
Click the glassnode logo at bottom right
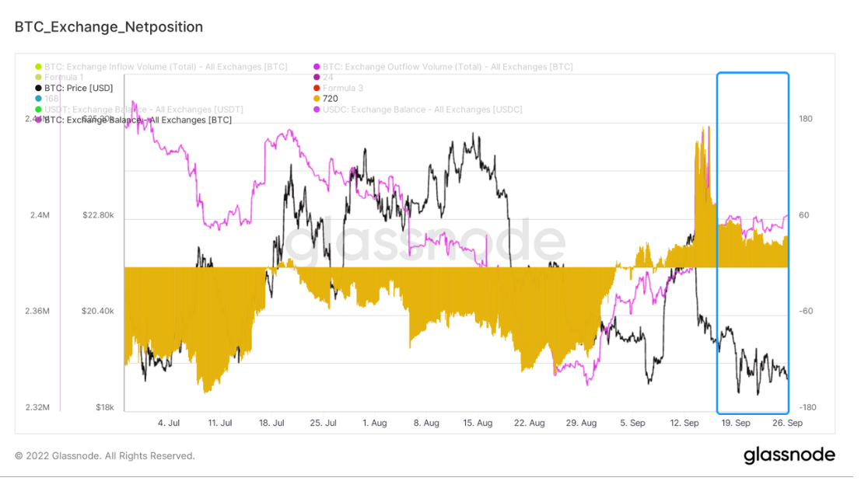click(x=789, y=455)
